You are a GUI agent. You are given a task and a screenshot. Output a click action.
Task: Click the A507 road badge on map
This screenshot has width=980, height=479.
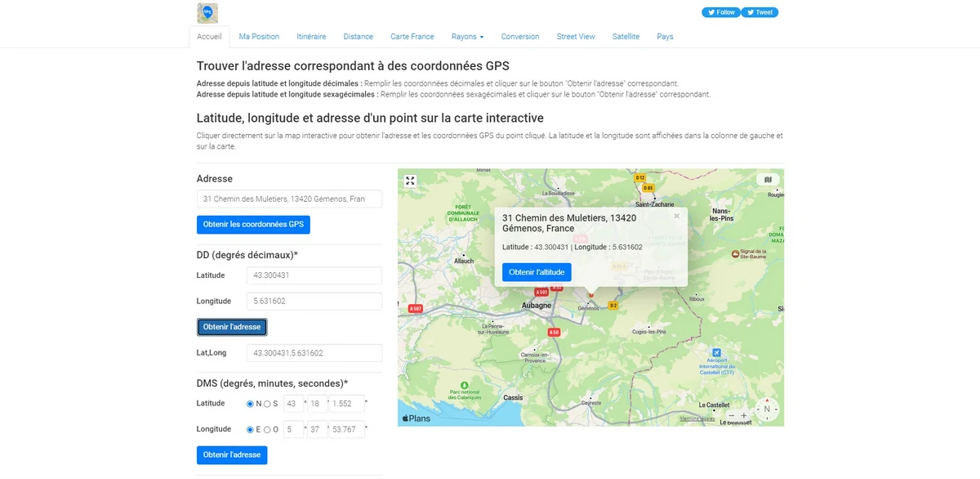[x=415, y=308]
